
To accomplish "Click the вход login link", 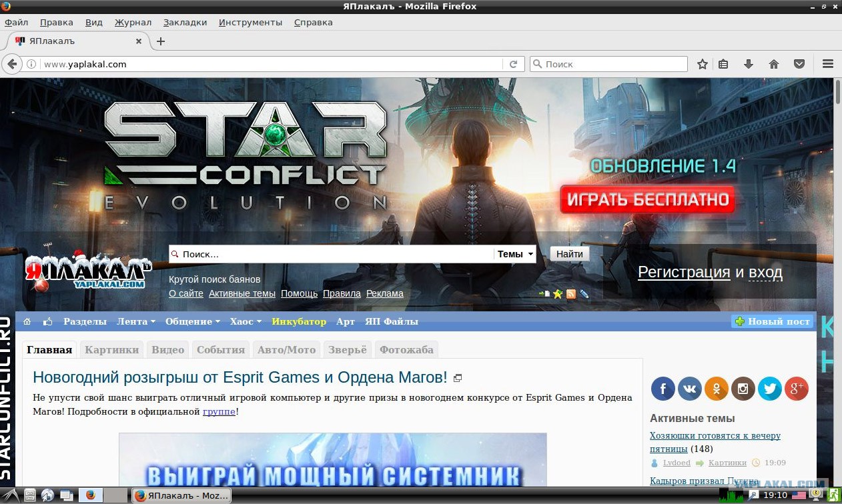I will 765,272.
